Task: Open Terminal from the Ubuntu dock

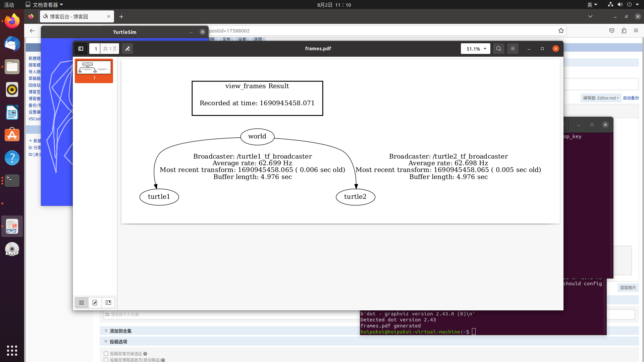Action: coord(12,181)
